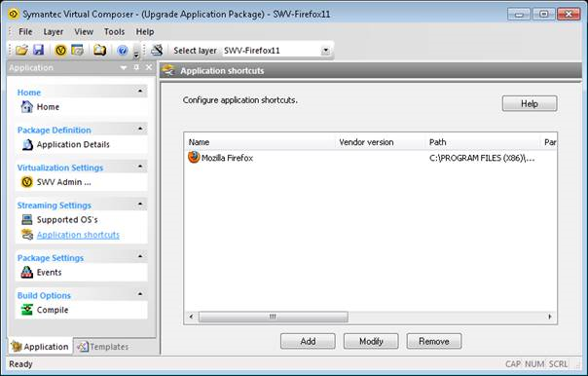Click the stacked folders toolbar icon

99,50
